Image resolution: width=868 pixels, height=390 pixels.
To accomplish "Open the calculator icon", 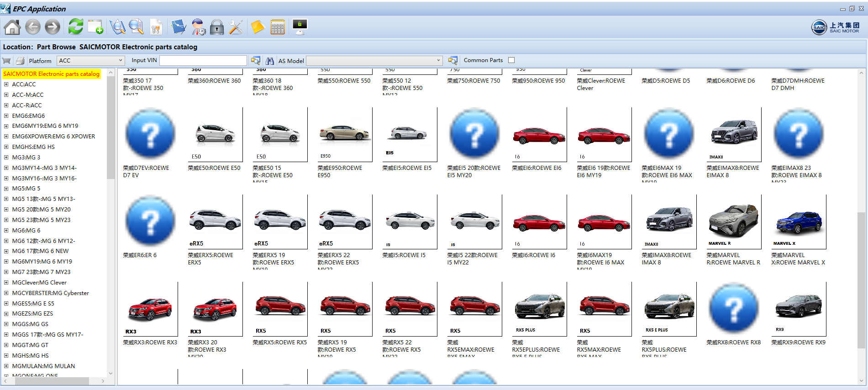I will coord(277,27).
